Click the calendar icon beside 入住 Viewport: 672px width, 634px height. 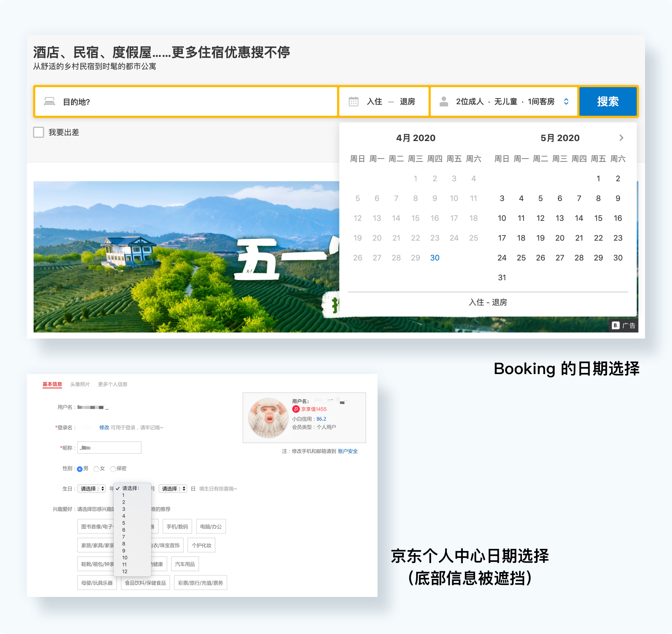(353, 101)
